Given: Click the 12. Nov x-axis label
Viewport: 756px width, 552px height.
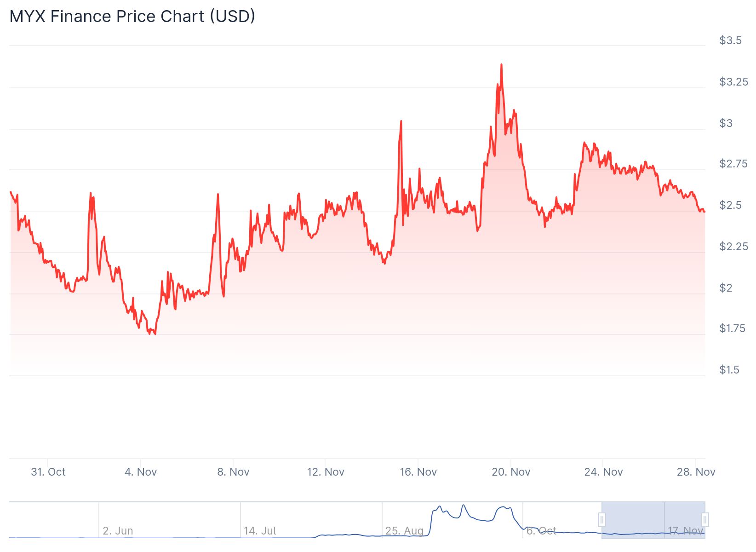Looking at the screenshot, I should (x=326, y=472).
